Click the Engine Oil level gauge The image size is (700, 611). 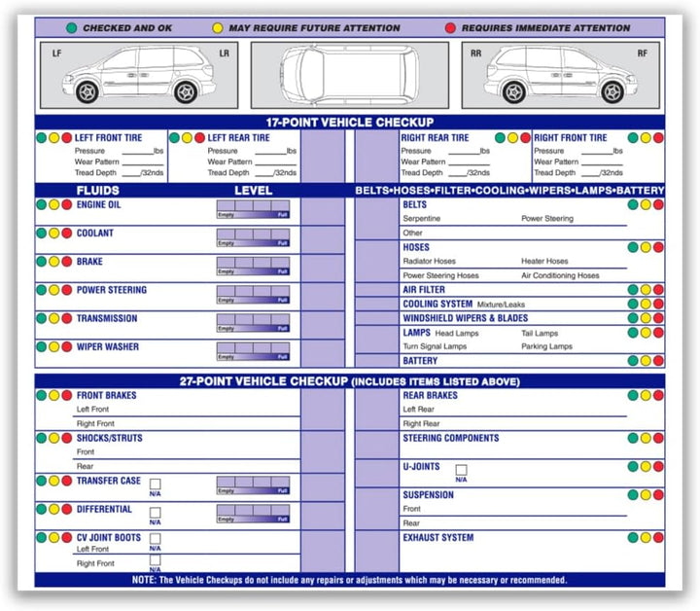click(x=253, y=210)
